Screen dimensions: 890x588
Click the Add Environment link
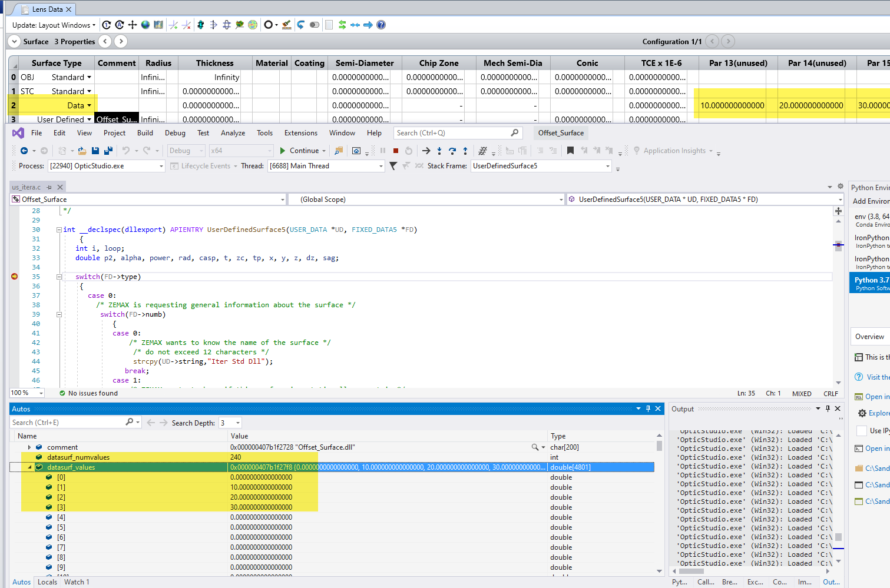[871, 201]
